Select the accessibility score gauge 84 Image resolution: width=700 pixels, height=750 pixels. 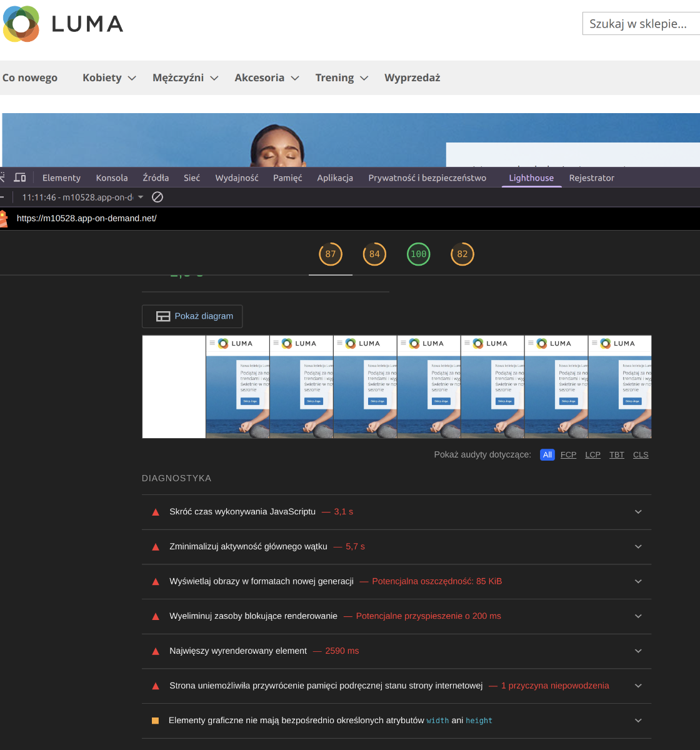point(374,254)
